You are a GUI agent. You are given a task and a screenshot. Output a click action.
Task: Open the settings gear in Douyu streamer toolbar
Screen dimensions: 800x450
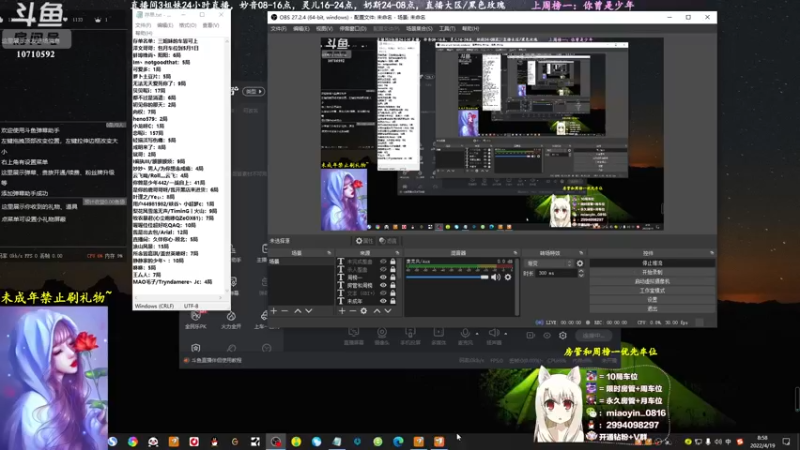[x=563, y=336]
